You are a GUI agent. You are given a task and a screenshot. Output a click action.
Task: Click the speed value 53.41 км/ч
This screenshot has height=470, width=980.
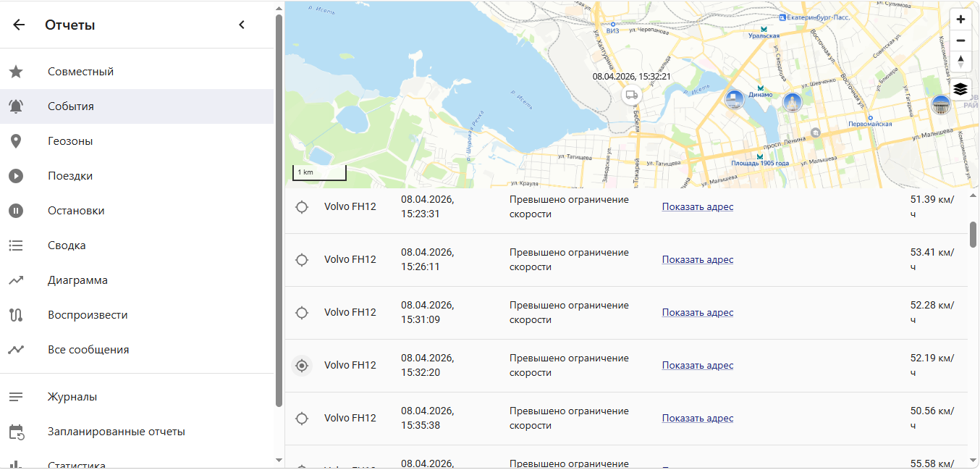pos(932,260)
